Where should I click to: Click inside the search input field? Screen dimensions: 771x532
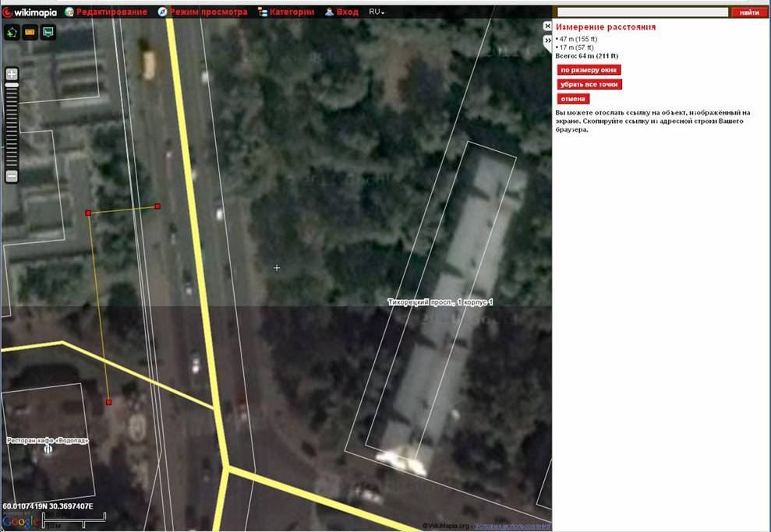642,12
